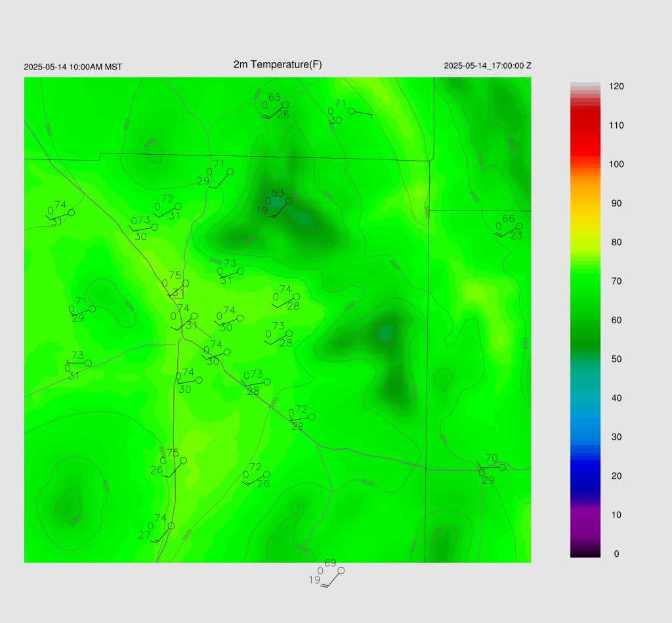Select the station circle reporting 53 degrees
Viewport: 672px width, 623px height.
click(x=289, y=201)
